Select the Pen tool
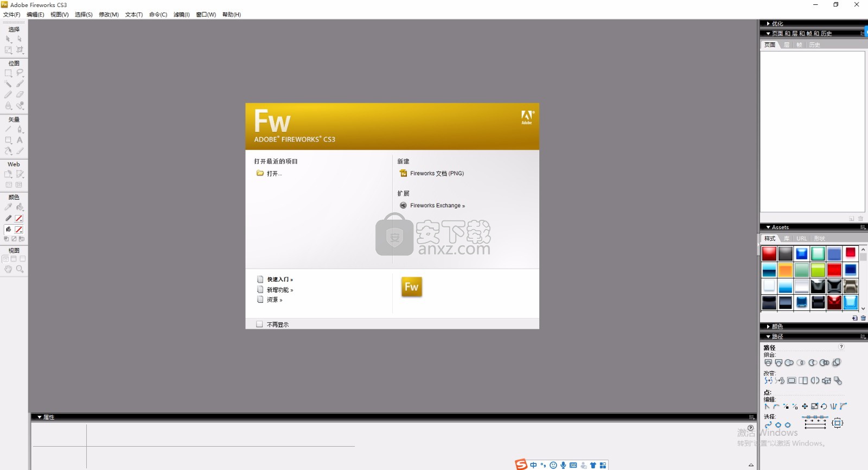The height and width of the screenshot is (470, 868). pos(20,129)
